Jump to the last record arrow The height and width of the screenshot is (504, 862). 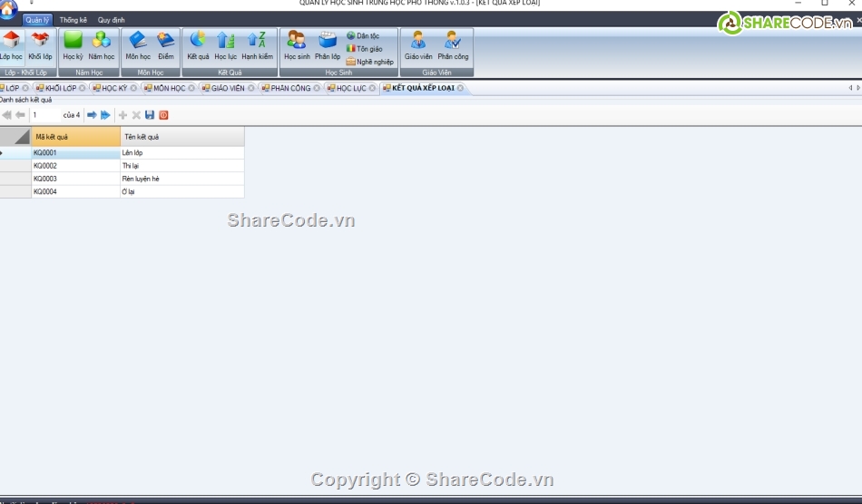(x=105, y=115)
